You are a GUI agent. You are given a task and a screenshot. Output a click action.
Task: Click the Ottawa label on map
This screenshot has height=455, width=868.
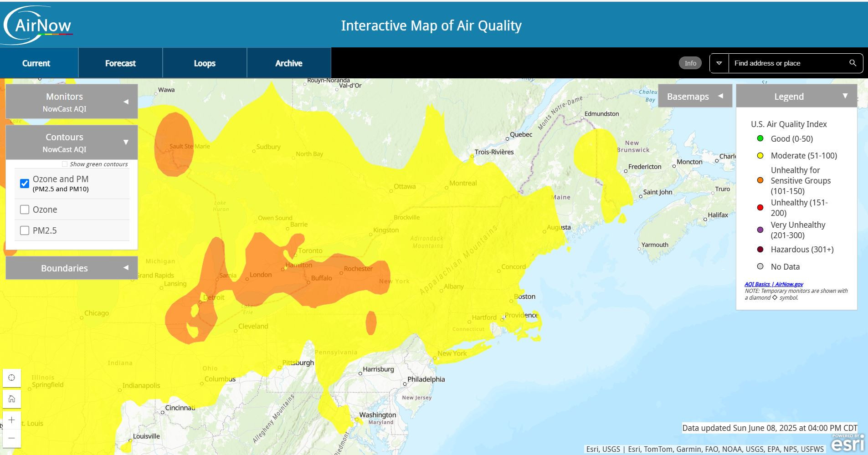405,186
